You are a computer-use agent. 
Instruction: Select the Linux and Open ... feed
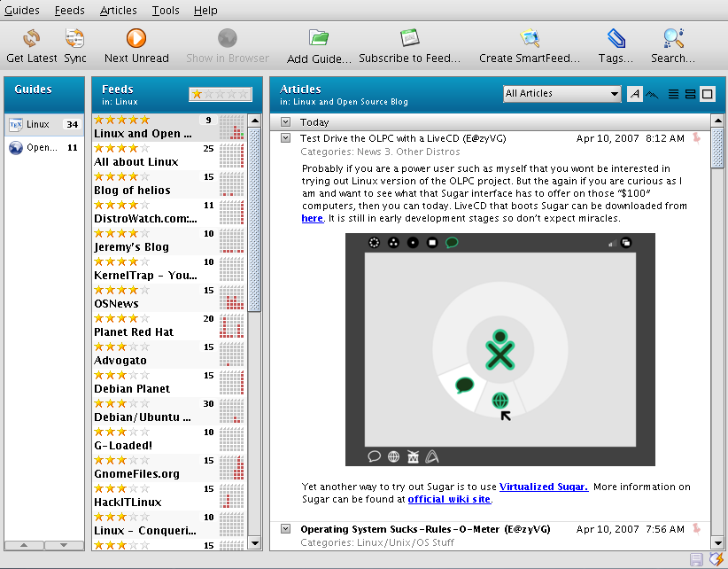tap(169, 128)
